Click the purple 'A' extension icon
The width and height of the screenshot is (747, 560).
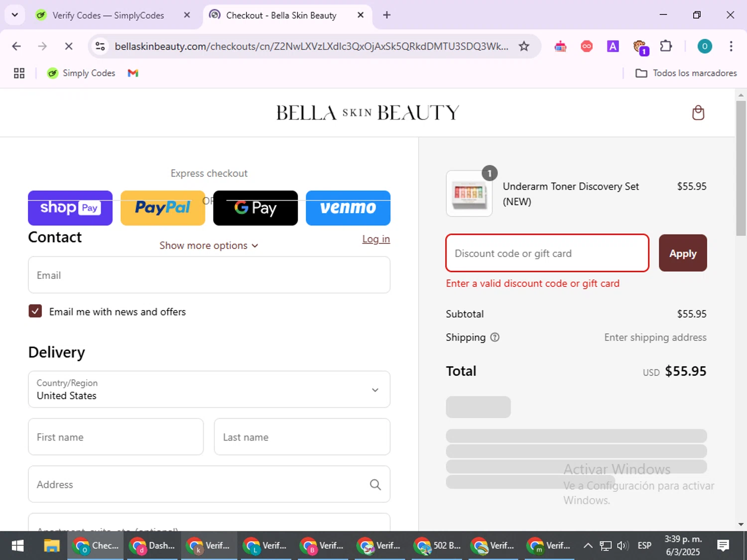[x=613, y=46]
